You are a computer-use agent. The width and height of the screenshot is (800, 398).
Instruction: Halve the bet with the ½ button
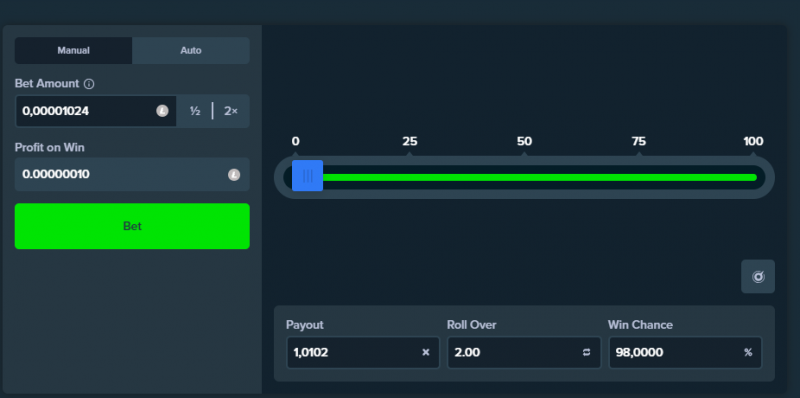point(195,111)
